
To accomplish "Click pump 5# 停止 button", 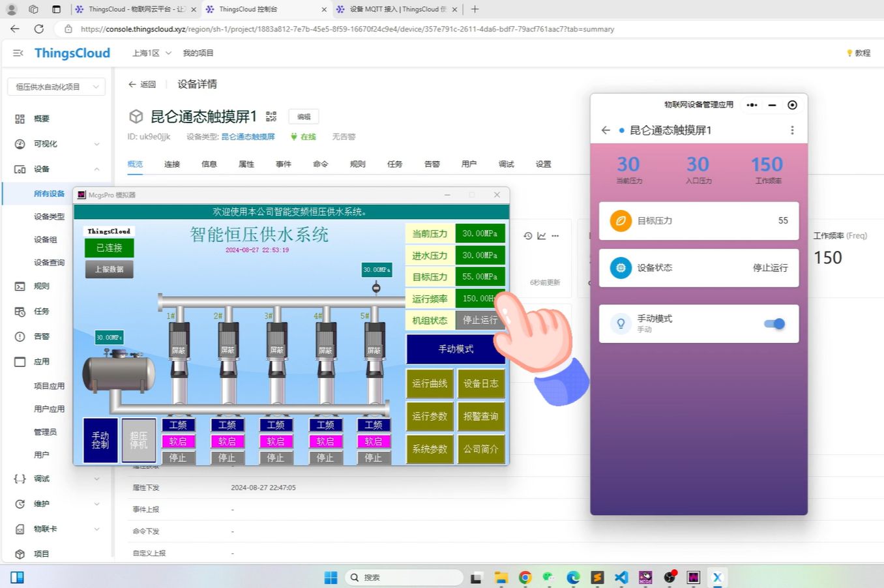I will tap(374, 458).
